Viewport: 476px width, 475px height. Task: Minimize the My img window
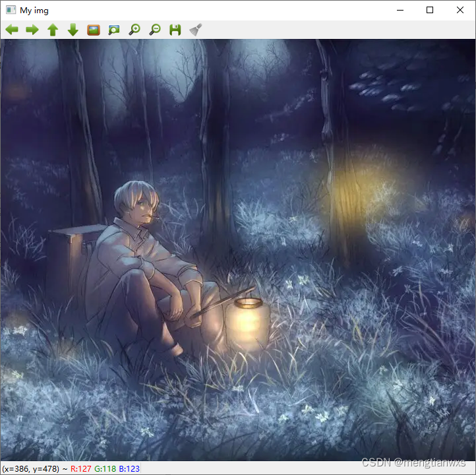pyautogui.click(x=400, y=10)
